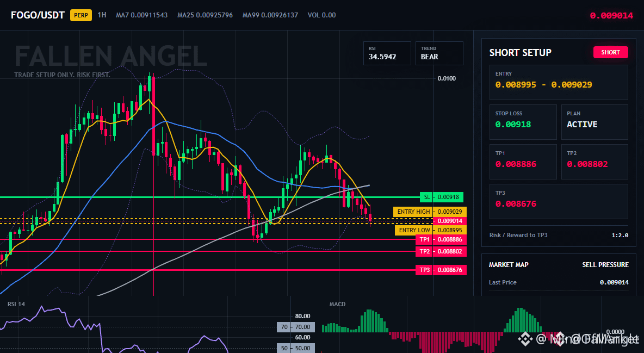
Task: Click the SHORT SETUP panel title
Action: (x=521, y=53)
